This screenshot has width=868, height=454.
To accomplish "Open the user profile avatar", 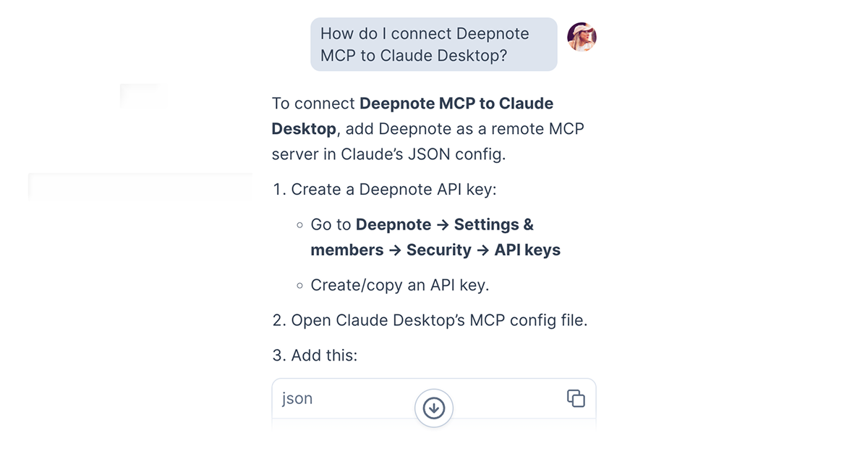I will pos(582,36).
